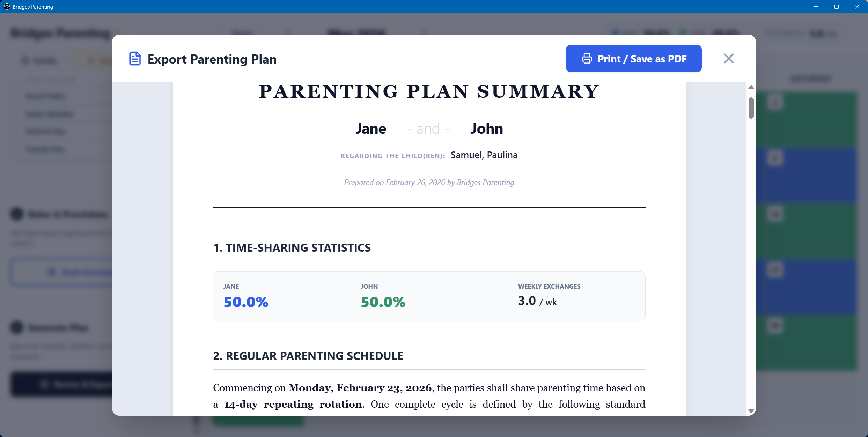868x437 pixels.
Task: Maximize the Bridges Parenting window
Action: (837, 7)
